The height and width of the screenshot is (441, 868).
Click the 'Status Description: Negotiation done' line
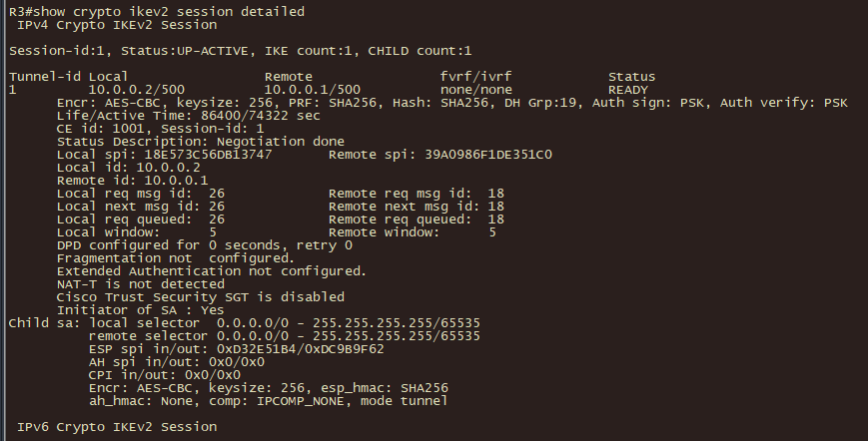click(x=201, y=142)
